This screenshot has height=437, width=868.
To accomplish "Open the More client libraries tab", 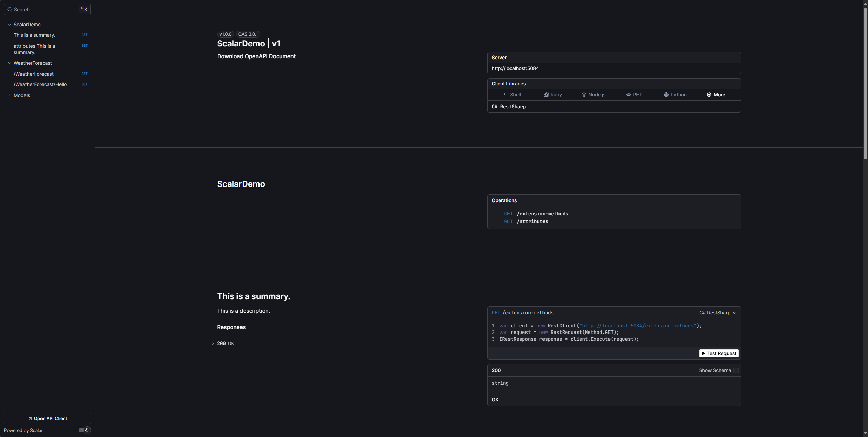I will point(716,95).
